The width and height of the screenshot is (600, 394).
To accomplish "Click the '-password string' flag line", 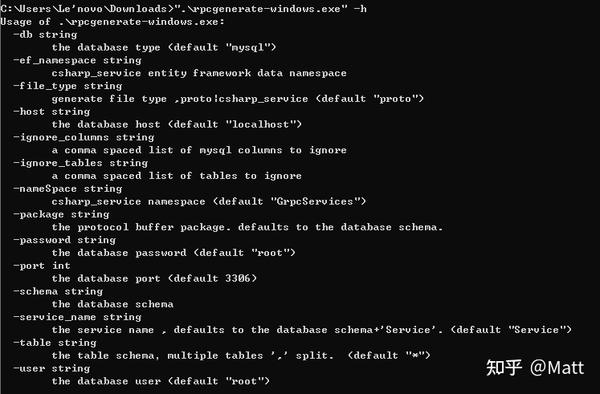I will click(x=64, y=240).
